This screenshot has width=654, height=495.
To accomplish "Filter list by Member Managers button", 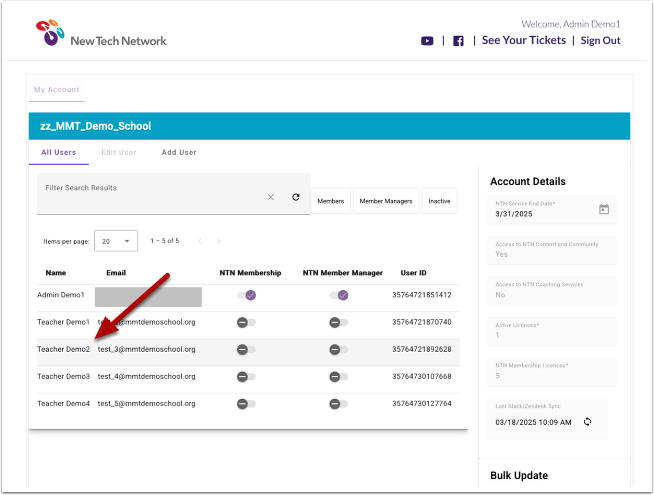I will (385, 201).
